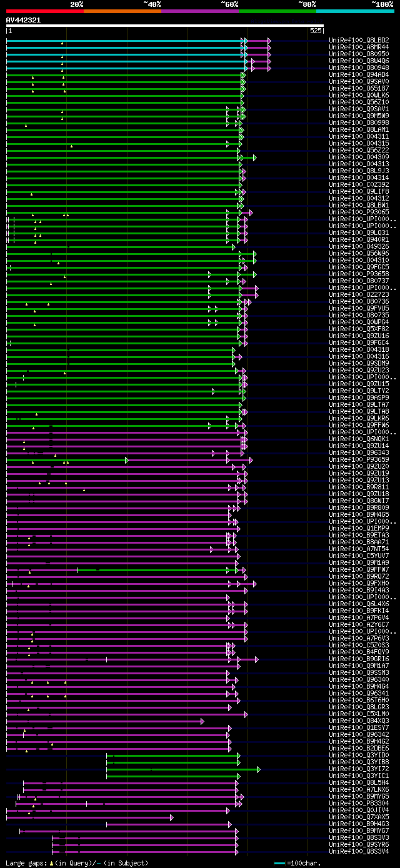The height and width of the screenshot is (868, 400).
Task: Select the UniRef100_Q9LTY2 label
Action: tap(359, 391)
